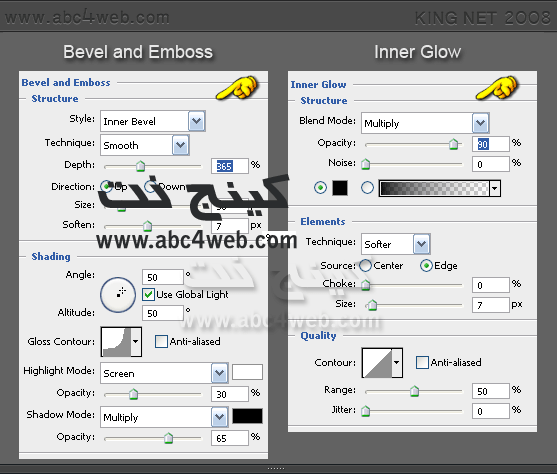The height and width of the screenshot is (474, 557).
Task: Click the pointing hand icon beside Inner Glow
Action: [x=497, y=87]
